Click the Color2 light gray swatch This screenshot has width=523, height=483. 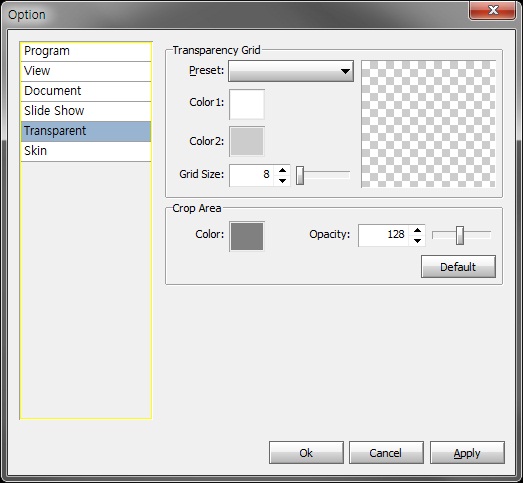(247, 141)
